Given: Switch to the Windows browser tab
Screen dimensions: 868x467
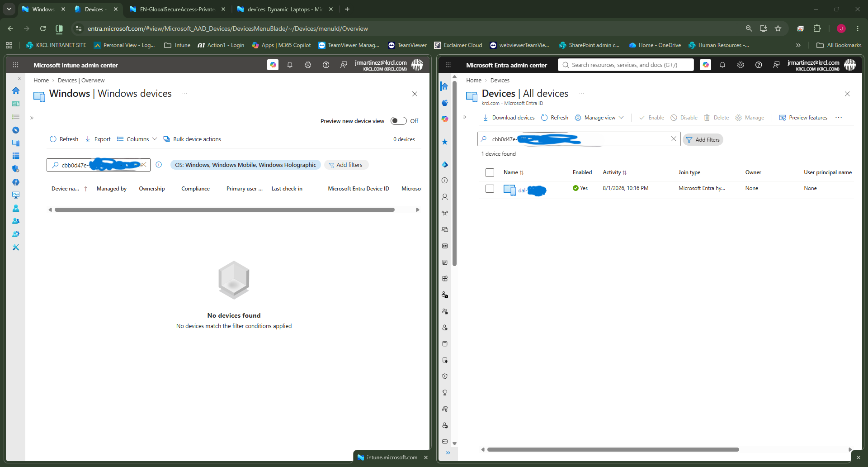Looking at the screenshot, I should point(44,9).
